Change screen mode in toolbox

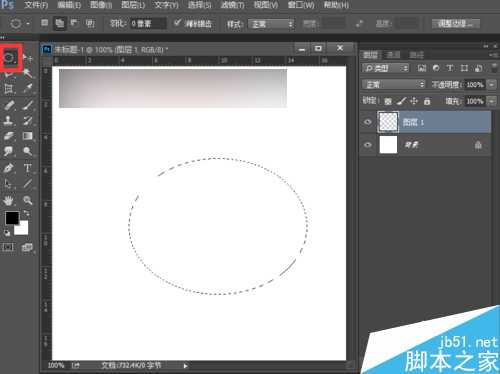click(x=27, y=247)
